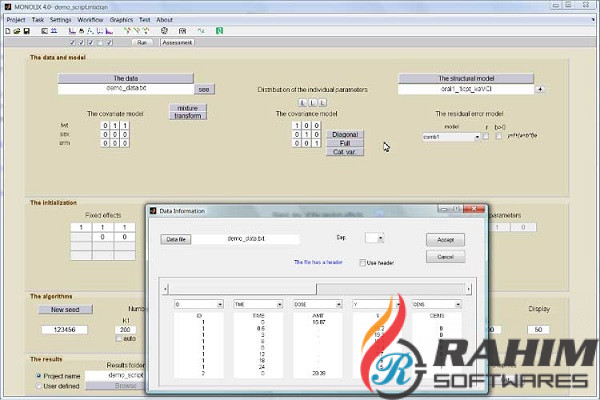Click the dotted curve plot icon
The height and width of the screenshot is (400, 600).
tap(90, 31)
